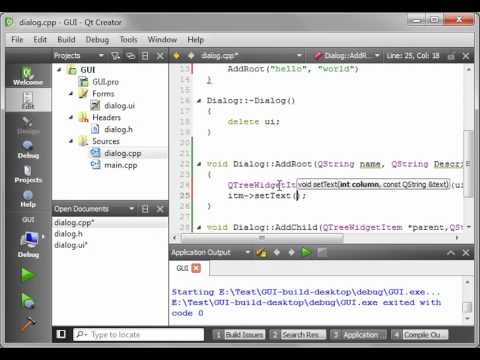Open the Window menu
This screenshot has height=360, width=480.
coord(162,40)
